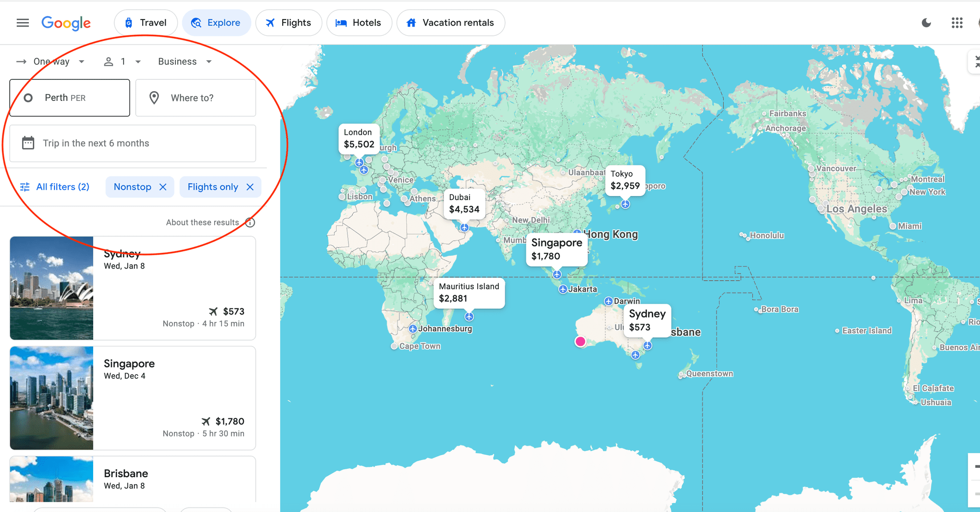The height and width of the screenshot is (512, 980).
Task: Edit the Perth PER origin field
Action: click(x=70, y=98)
